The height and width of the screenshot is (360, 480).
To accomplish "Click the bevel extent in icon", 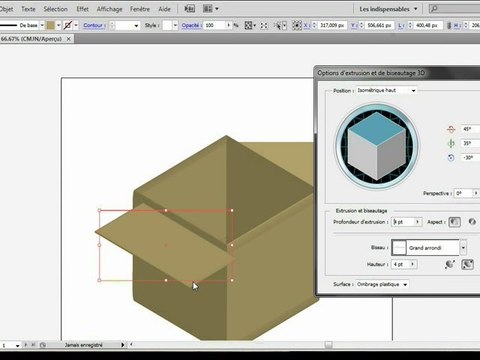I will click(x=467, y=264).
